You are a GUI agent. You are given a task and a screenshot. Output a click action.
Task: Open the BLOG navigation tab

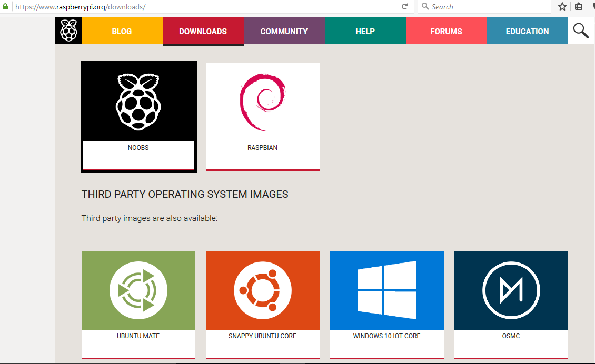(122, 31)
